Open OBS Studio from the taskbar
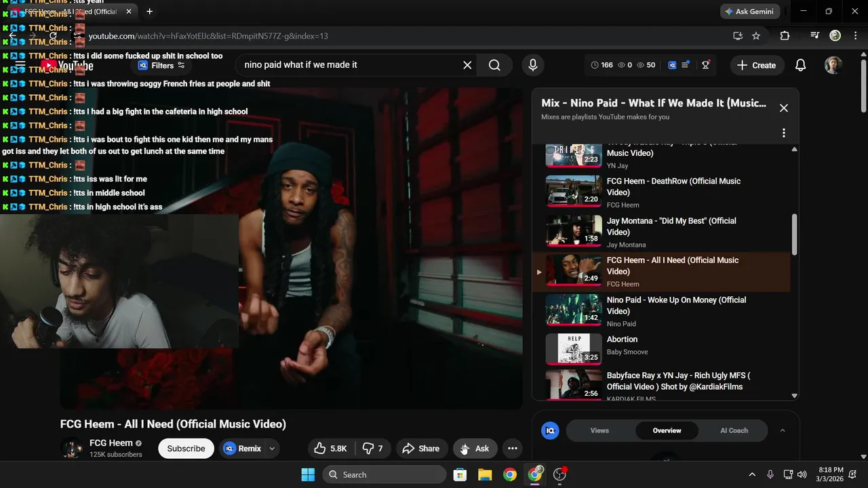 (x=560, y=474)
